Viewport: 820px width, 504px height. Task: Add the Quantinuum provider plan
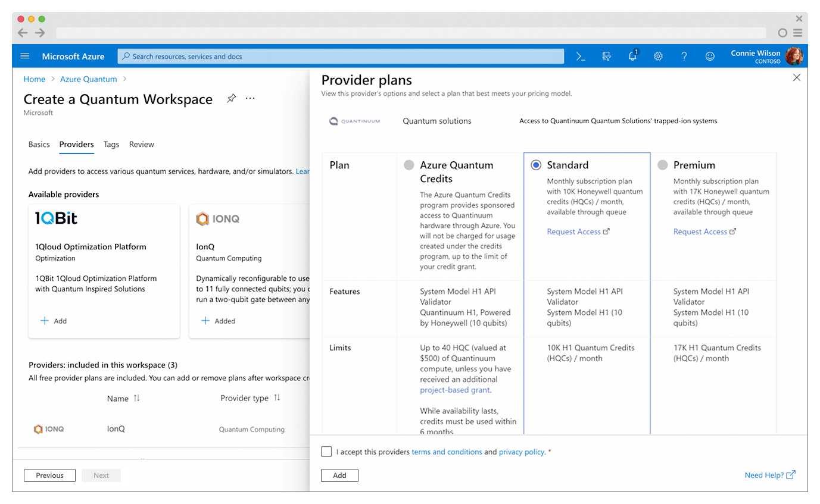[339, 475]
